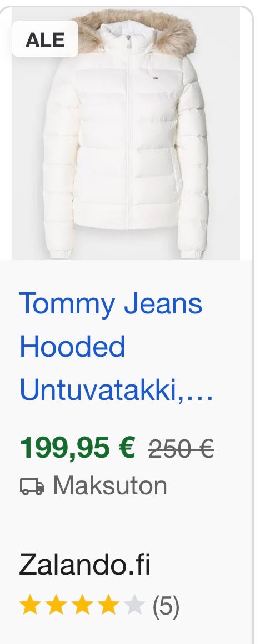The image size is (260, 644).
Task: Click the green 199,95 € sale price
Action: [x=77, y=448]
